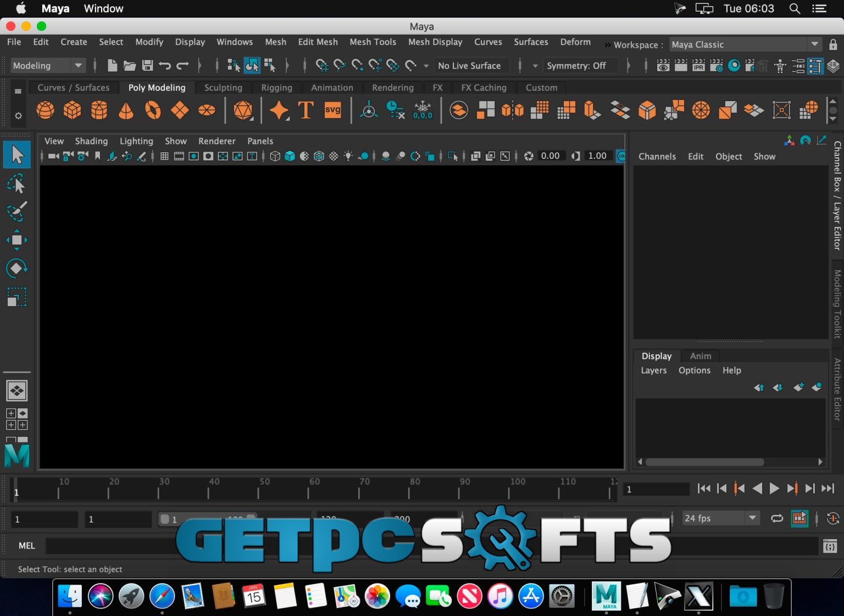Screen dimensions: 844x616
Task: Open the Shading viewport menu
Action: click(x=91, y=141)
